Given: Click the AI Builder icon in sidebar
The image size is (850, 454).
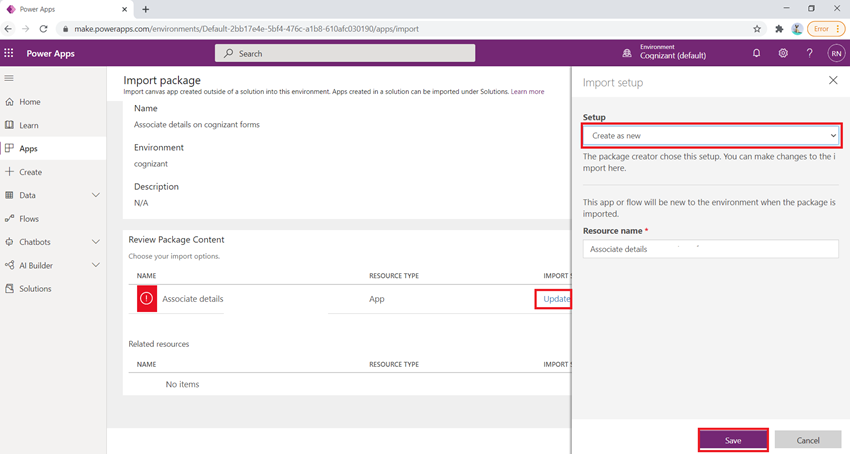Looking at the screenshot, I should pos(9,265).
